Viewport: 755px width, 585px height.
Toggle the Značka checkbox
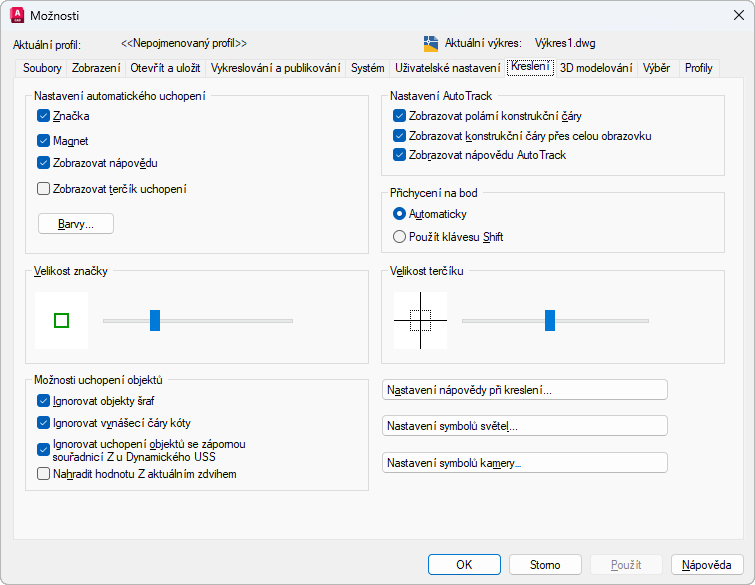point(43,116)
